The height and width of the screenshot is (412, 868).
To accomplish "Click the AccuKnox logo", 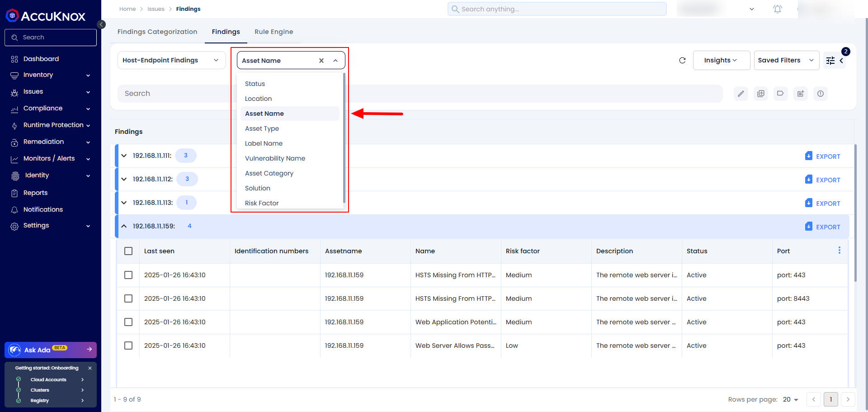I will 46,16.
